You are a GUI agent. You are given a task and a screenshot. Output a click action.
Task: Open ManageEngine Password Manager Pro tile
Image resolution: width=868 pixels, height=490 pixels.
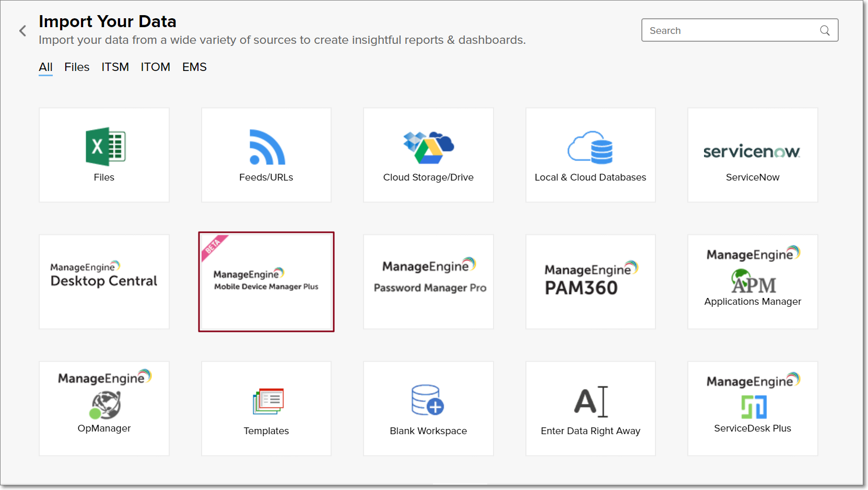[x=428, y=282]
